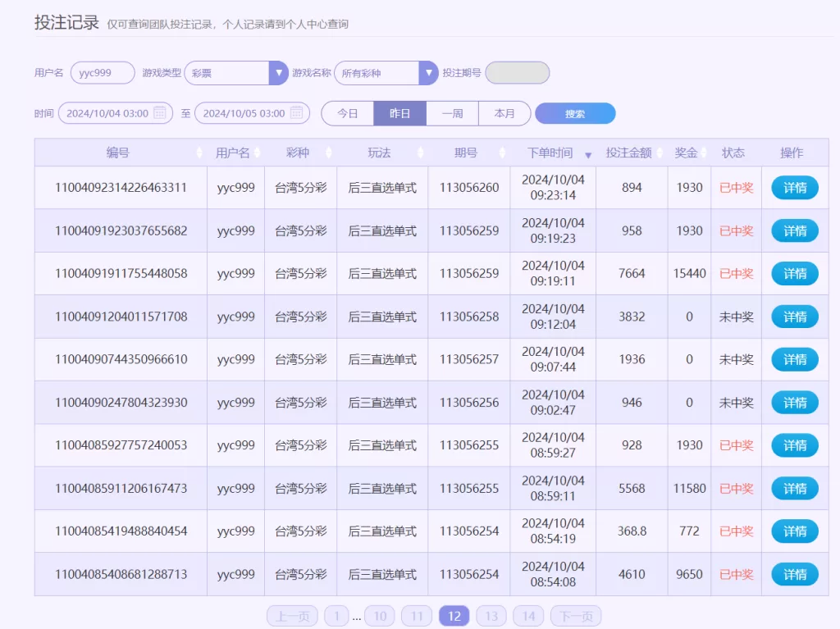This screenshot has height=629, width=840.
Task: Click period number 113056260
Action: click(x=469, y=188)
